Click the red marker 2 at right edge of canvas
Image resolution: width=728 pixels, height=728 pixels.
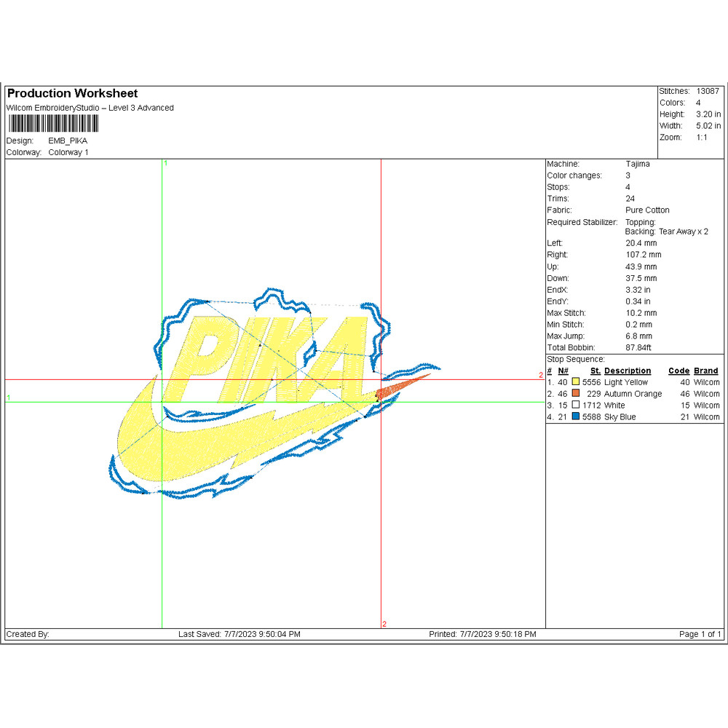541,376
